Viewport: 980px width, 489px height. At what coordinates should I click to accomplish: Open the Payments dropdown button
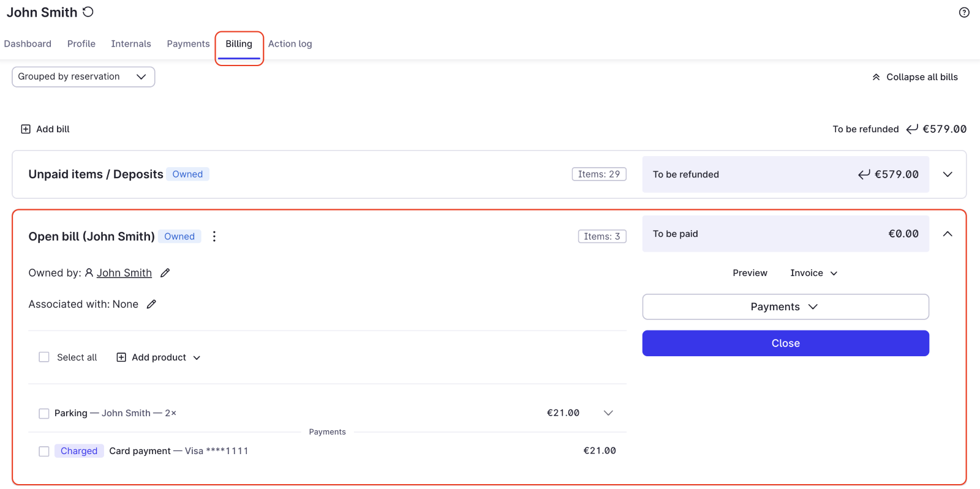[785, 307]
